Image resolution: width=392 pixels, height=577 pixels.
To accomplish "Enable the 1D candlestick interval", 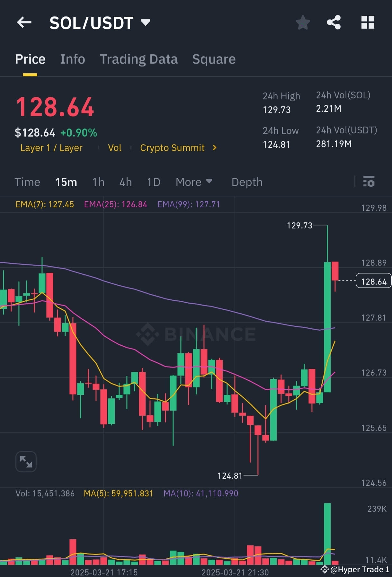I will coord(153,182).
